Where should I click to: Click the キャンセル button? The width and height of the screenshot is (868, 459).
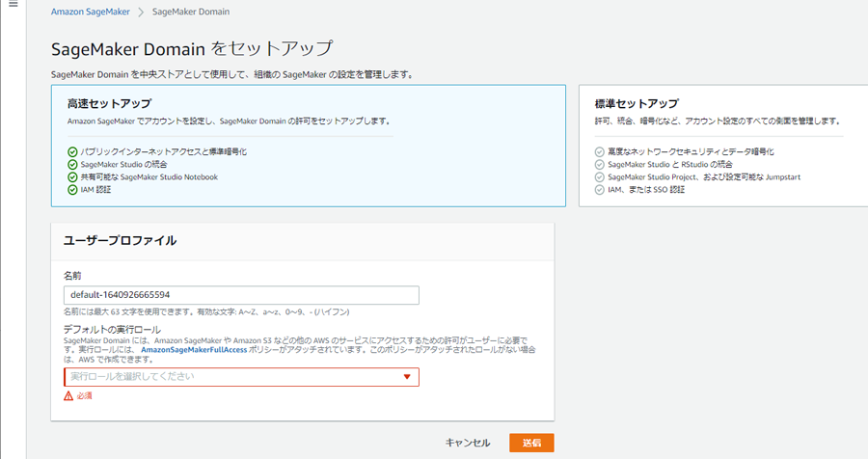point(468,443)
